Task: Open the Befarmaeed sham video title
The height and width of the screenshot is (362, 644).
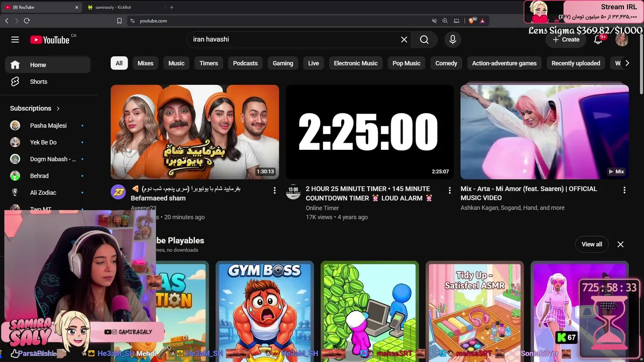Action: click(x=186, y=194)
